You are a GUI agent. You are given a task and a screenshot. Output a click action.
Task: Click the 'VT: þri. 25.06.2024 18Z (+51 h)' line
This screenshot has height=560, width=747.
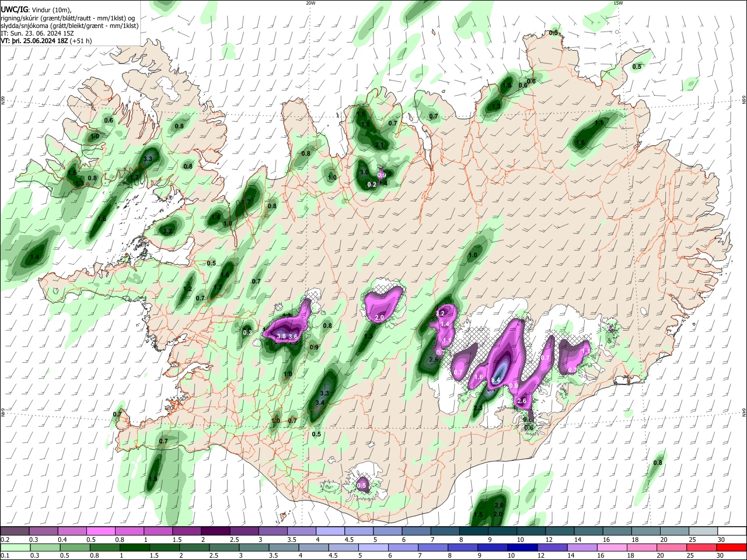point(46,41)
